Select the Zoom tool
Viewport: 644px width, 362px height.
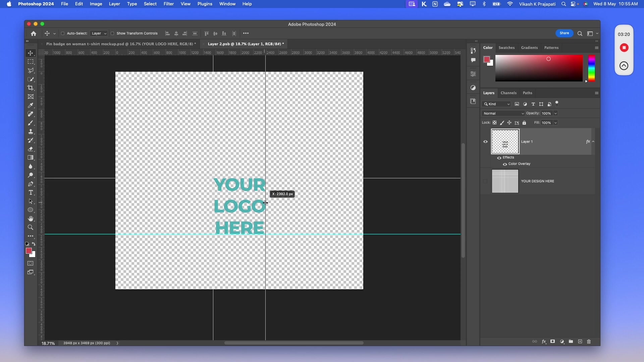click(31, 227)
